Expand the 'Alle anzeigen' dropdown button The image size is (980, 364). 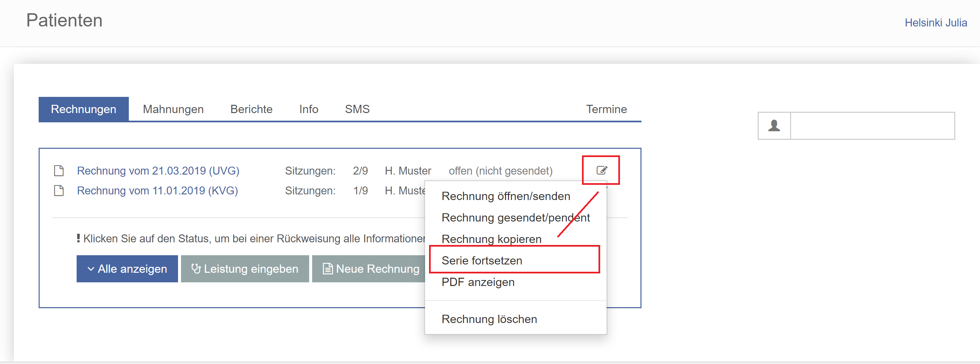127,269
